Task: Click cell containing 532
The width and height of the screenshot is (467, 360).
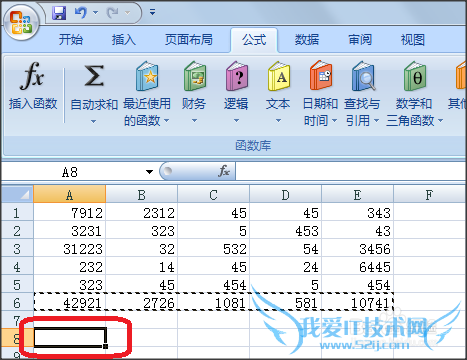Action: pyautogui.click(x=213, y=249)
